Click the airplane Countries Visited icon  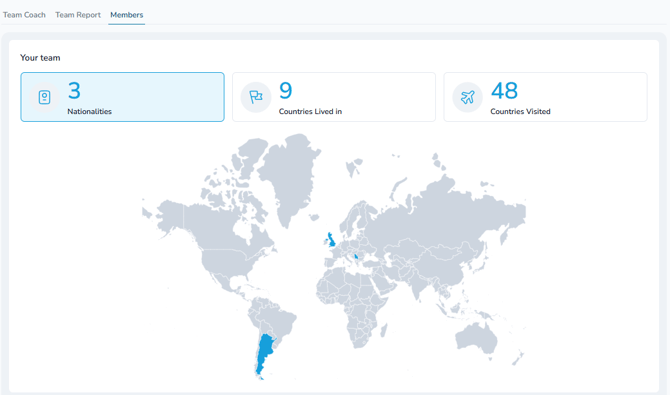pyautogui.click(x=467, y=97)
